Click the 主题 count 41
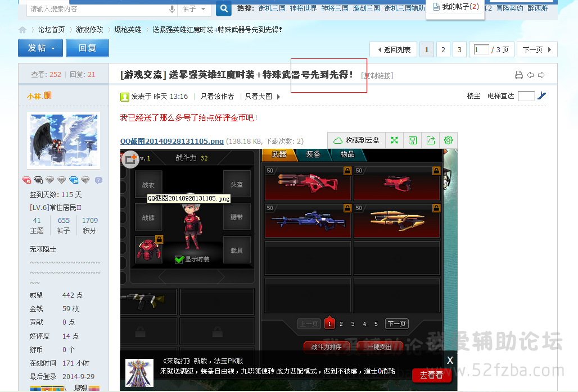Screen dimensions: 578x392 click(x=37, y=221)
